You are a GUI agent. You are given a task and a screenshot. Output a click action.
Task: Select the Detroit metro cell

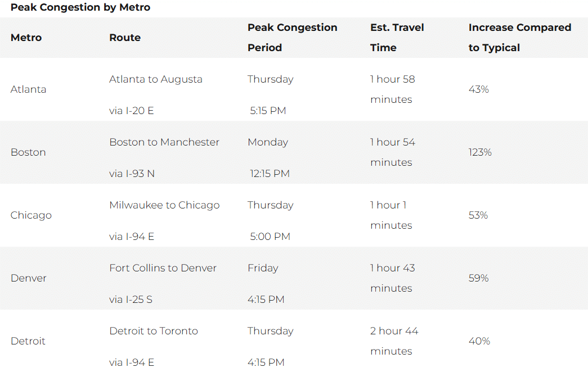[x=28, y=341]
